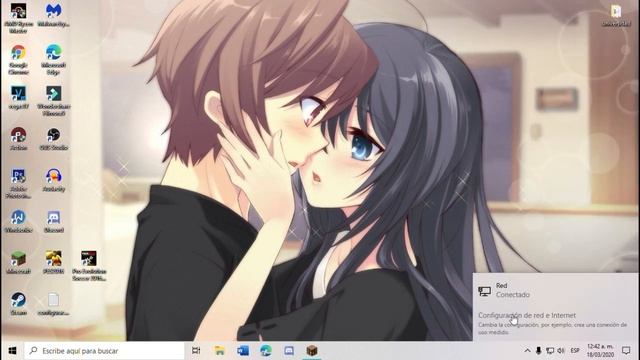Select the Vegas desktop shortcut with V logo

[18, 97]
